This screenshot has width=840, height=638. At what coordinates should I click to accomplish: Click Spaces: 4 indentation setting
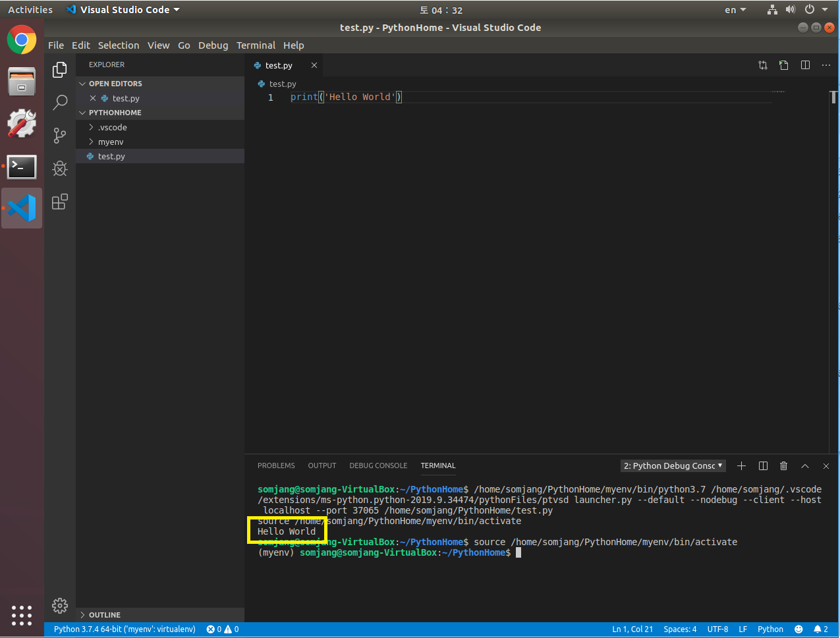click(680, 629)
